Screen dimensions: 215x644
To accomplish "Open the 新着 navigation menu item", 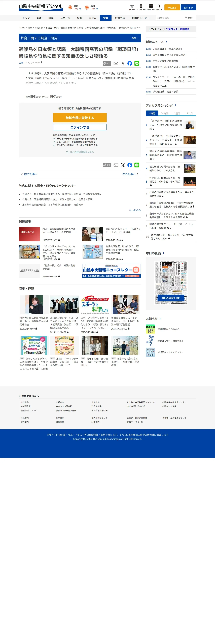I will pos(39,18).
